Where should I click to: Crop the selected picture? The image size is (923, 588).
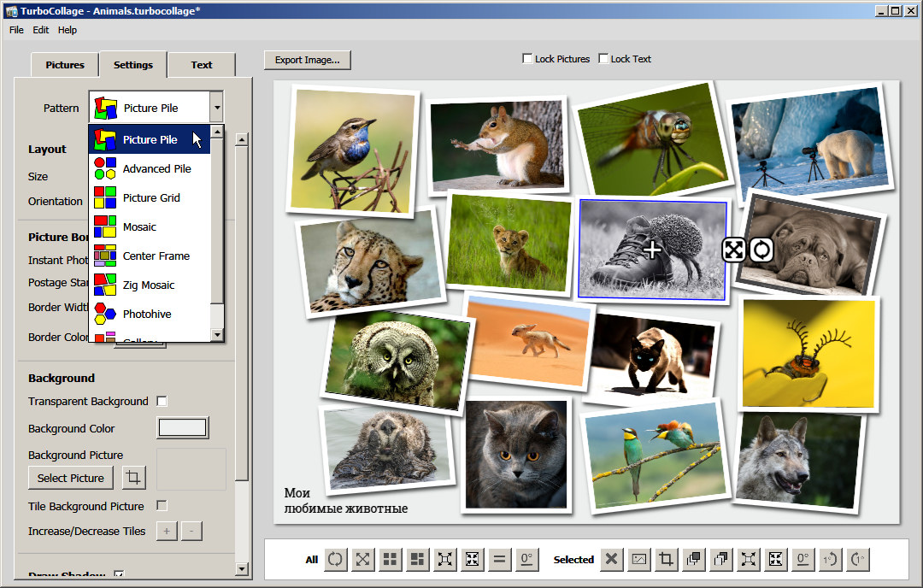click(666, 559)
